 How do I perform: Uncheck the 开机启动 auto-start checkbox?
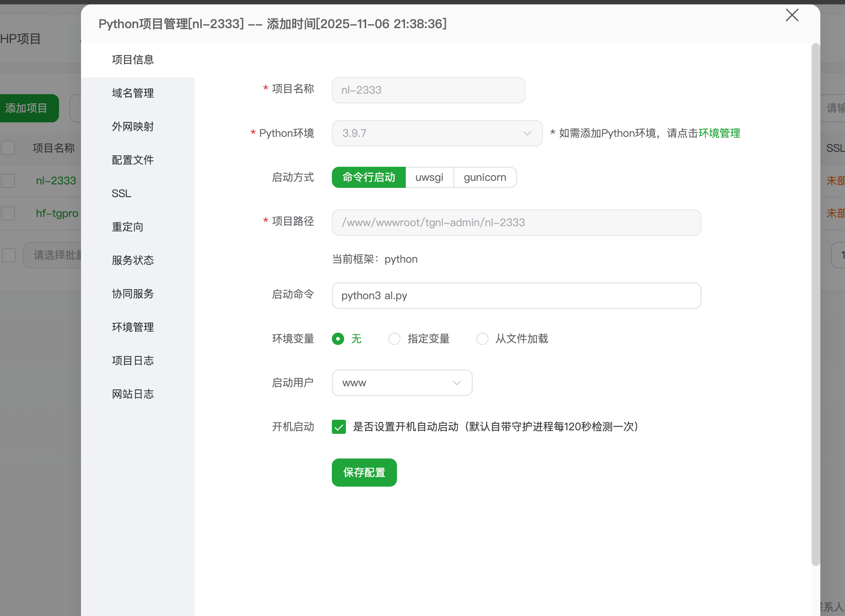pos(339,426)
